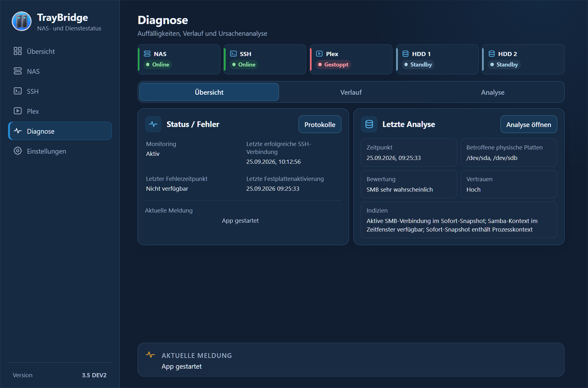The width and height of the screenshot is (588, 388).
Task: Click the HDD 2 Standby badge
Action: point(504,64)
